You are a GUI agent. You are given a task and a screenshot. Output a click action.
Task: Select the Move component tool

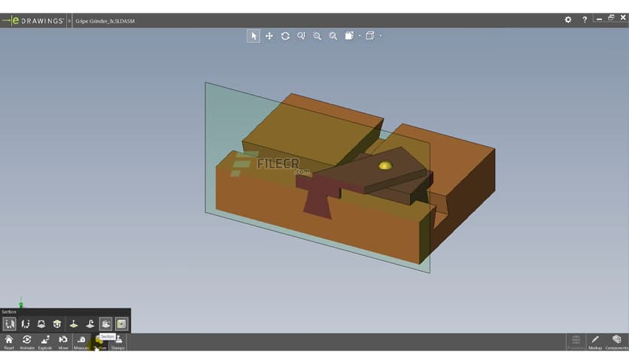click(63, 342)
